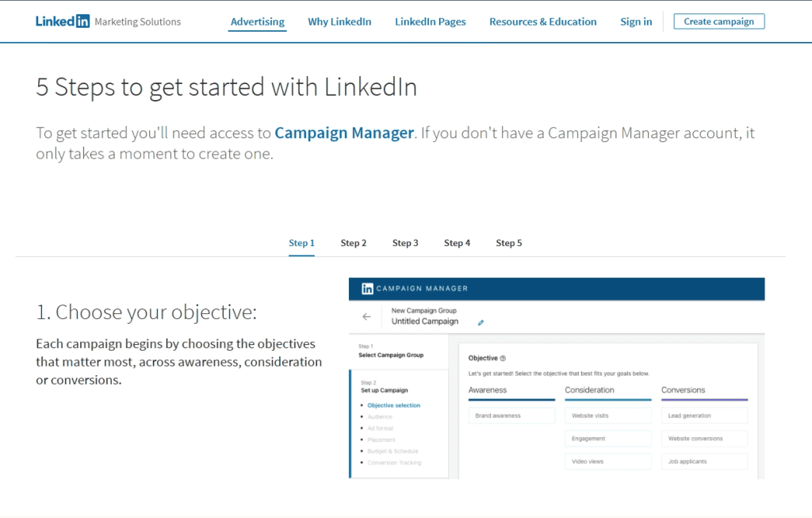This screenshot has height=518, width=812.
Task: Open the Advertising menu
Action: click(258, 21)
